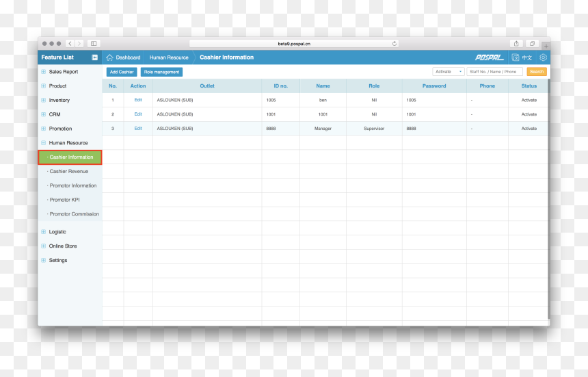The height and width of the screenshot is (377, 588).
Task: Edit cashier ben in row 1
Action: point(138,100)
